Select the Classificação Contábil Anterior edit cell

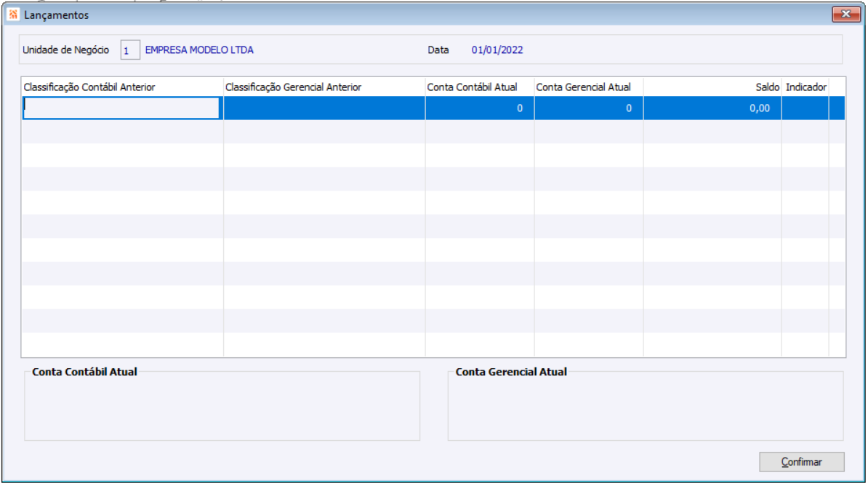click(x=121, y=108)
